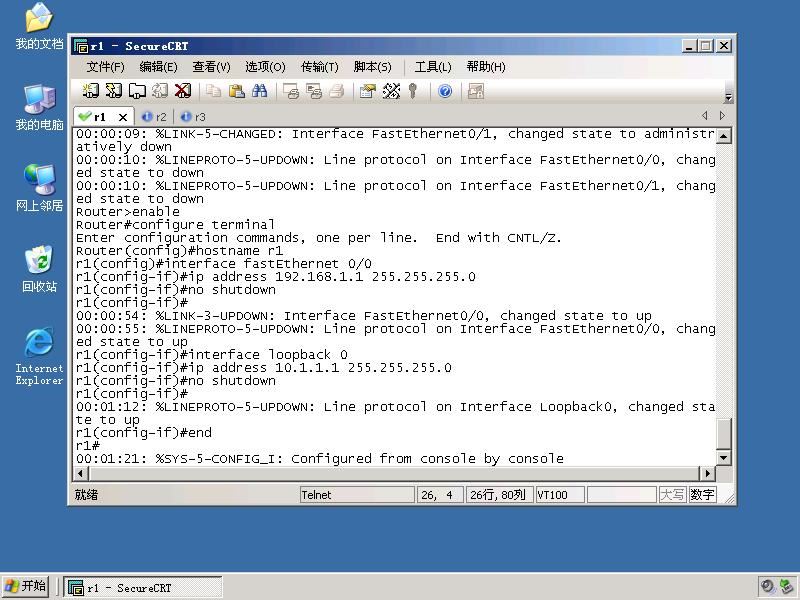Open the 我的电脑 desktop icon
The width and height of the screenshot is (800, 600).
[39, 108]
